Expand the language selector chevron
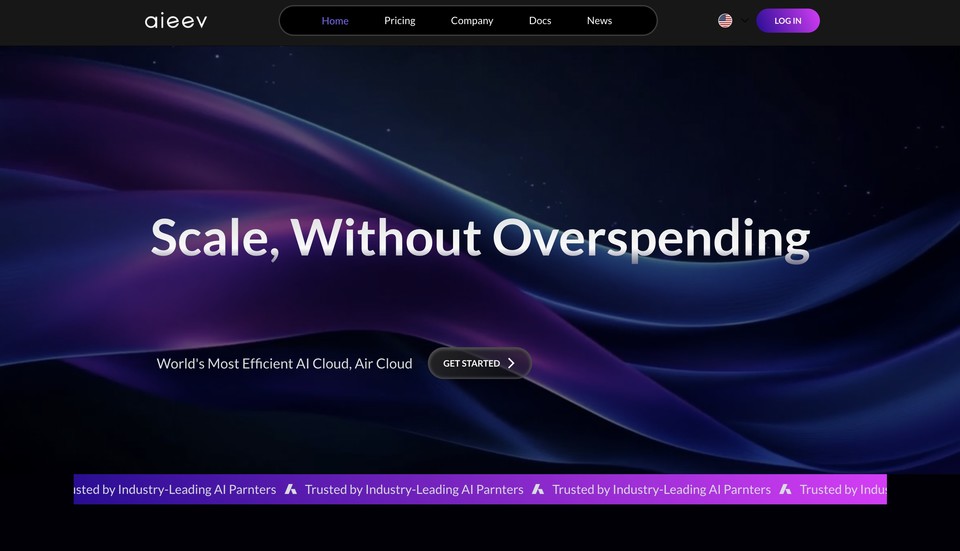This screenshot has height=551, width=960. click(x=744, y=21)
